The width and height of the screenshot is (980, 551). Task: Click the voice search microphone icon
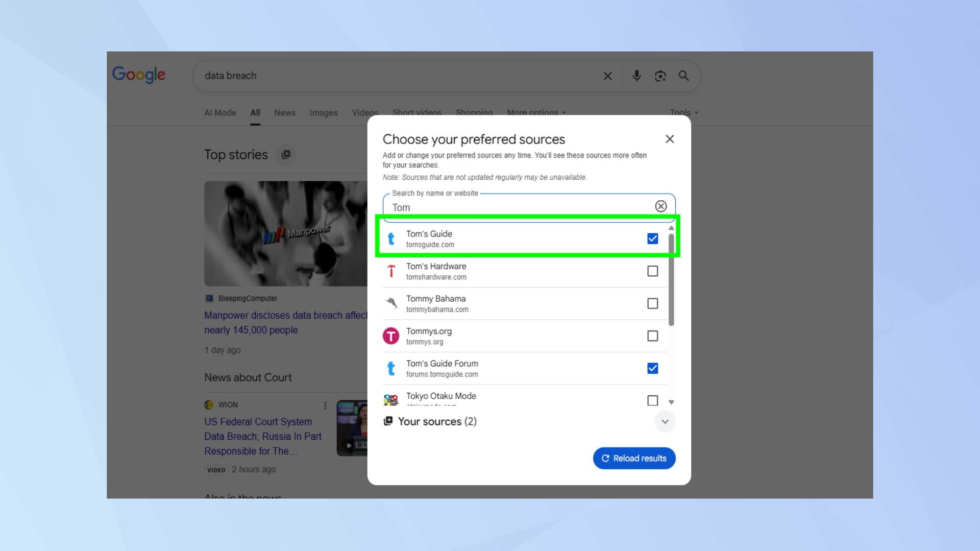637,76
